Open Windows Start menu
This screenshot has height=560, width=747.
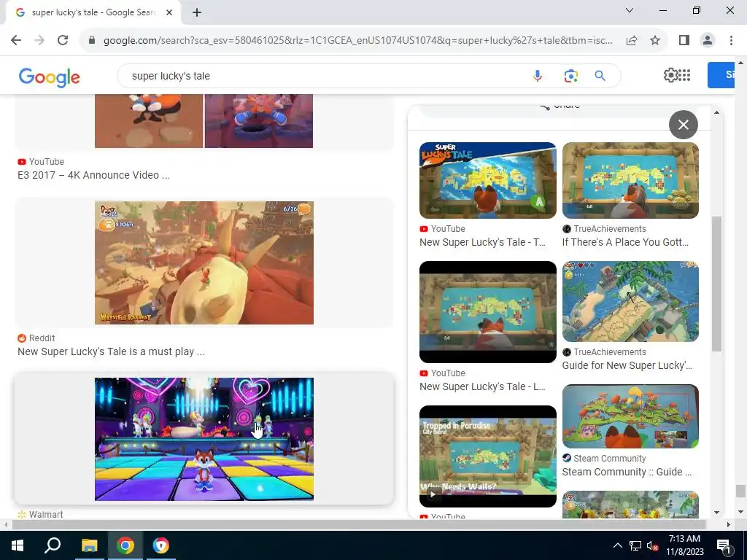pyautogui.click(x=18, y=545)
